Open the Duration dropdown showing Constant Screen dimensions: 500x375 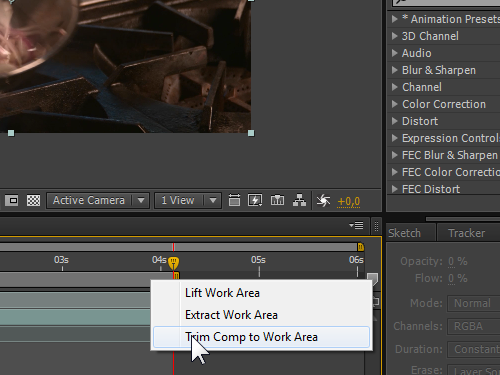(x=473, y=349)
